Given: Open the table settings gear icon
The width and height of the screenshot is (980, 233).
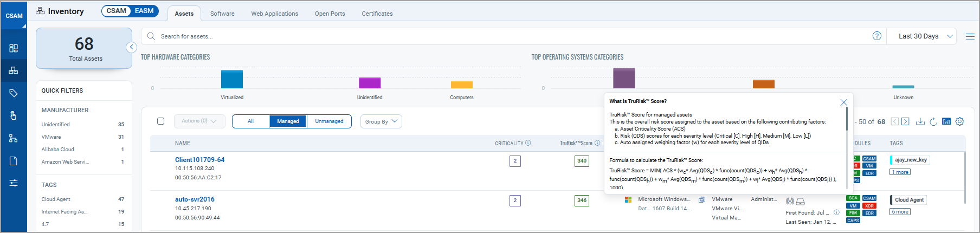Looking at the screenshot, I should click(959, 121).
